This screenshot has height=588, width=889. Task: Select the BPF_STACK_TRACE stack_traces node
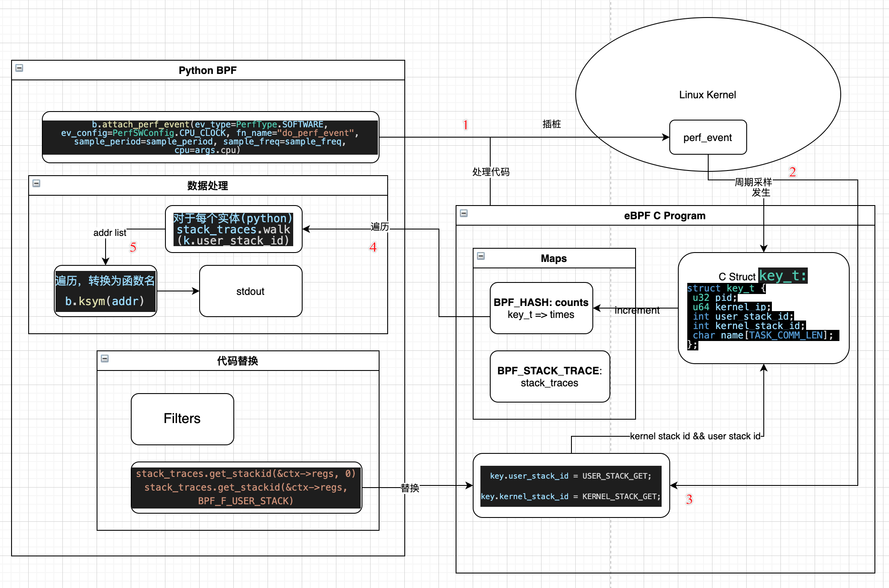pos(550,376)
